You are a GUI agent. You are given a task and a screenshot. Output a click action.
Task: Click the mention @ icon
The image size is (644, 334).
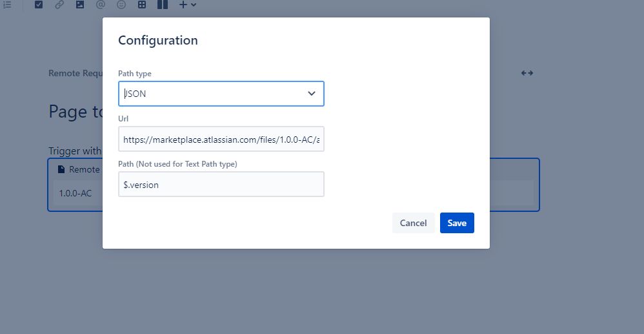100,5
